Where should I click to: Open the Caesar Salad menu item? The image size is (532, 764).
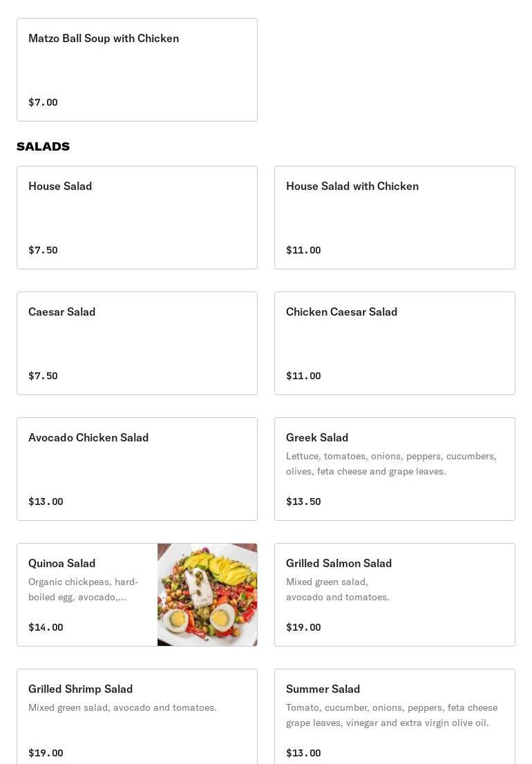pyautogui.click(x=137, y=343)
